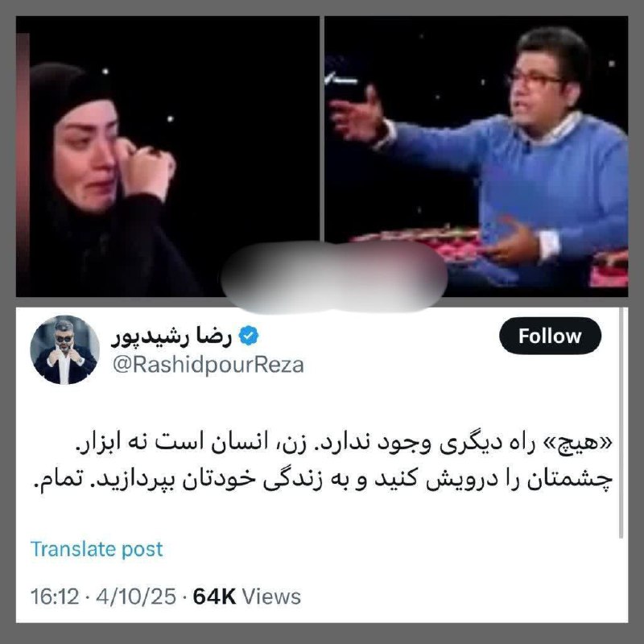Click the man's glasses in the right image
Viewport: 644px width, 644px height.
[x=533, y=79]
